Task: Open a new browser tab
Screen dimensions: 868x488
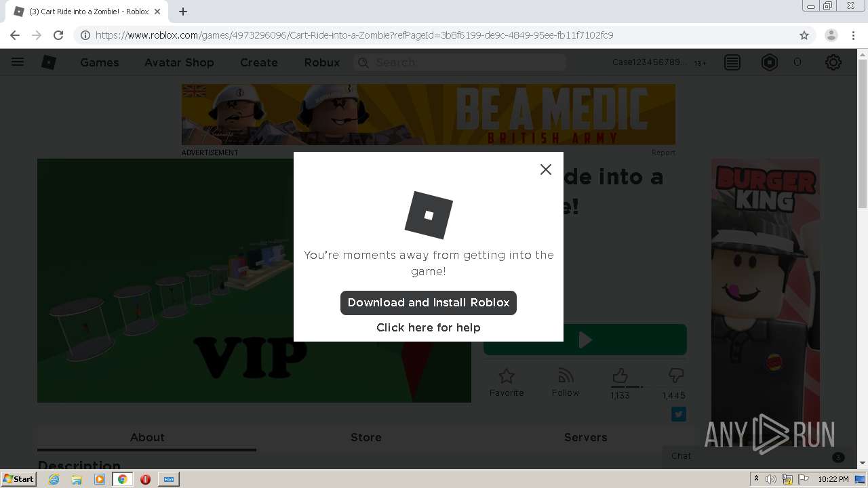Action: 183,12
